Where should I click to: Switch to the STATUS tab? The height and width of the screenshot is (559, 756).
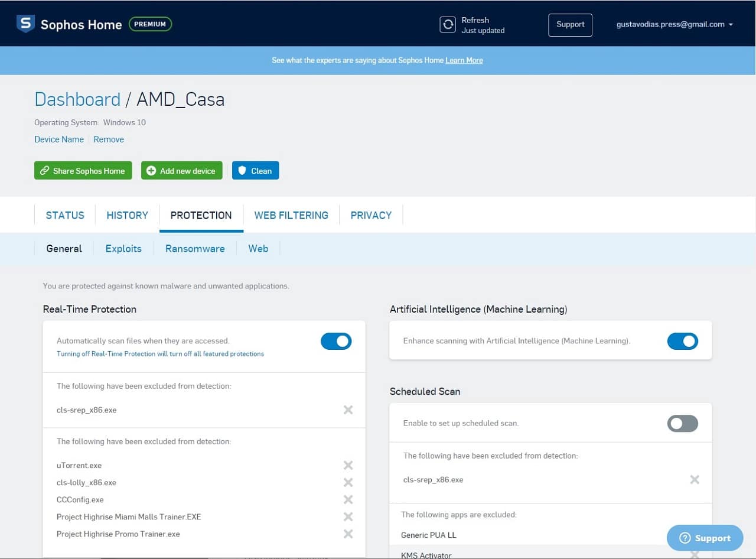(x=65, y=215)
